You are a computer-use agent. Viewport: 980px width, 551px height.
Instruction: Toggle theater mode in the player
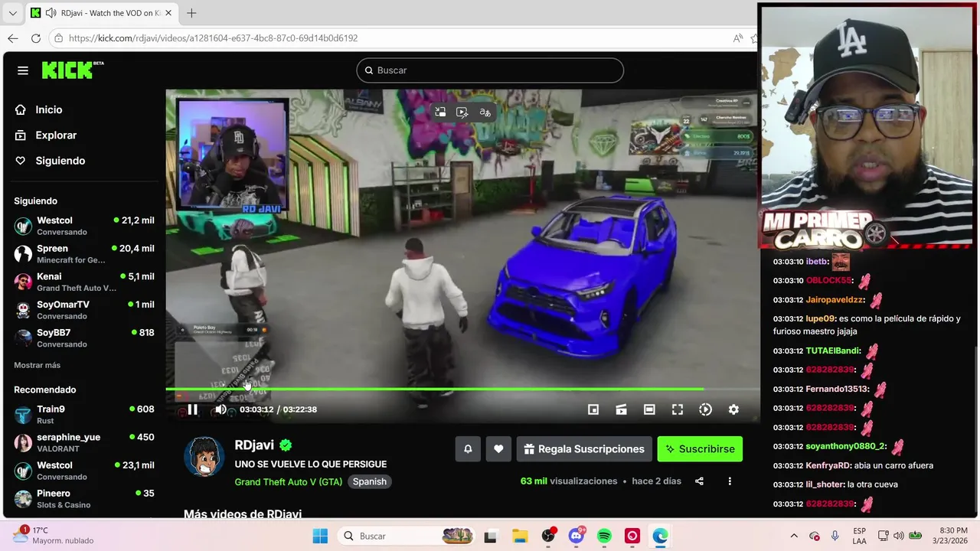[x=649, y=409]
